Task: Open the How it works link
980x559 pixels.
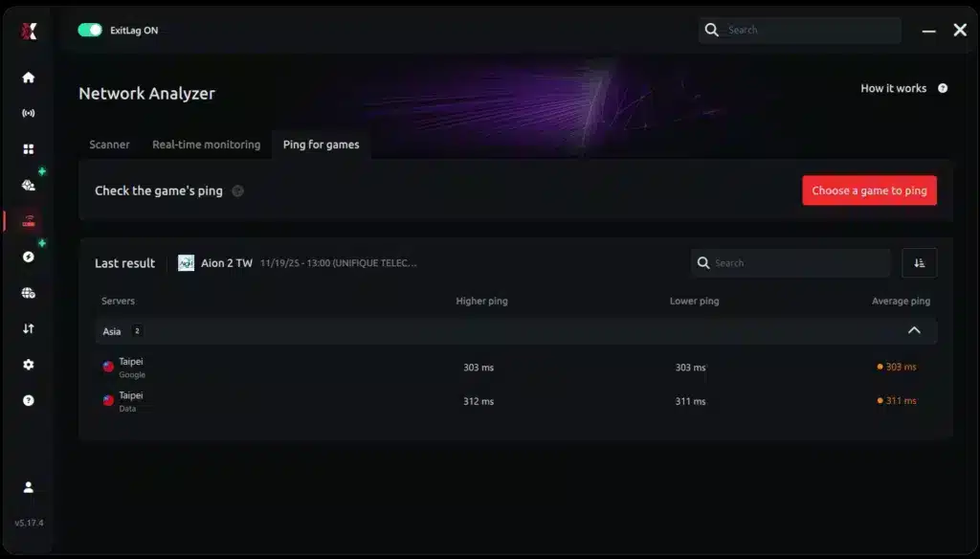Action: pyautogui.click(x=893, y=88)
